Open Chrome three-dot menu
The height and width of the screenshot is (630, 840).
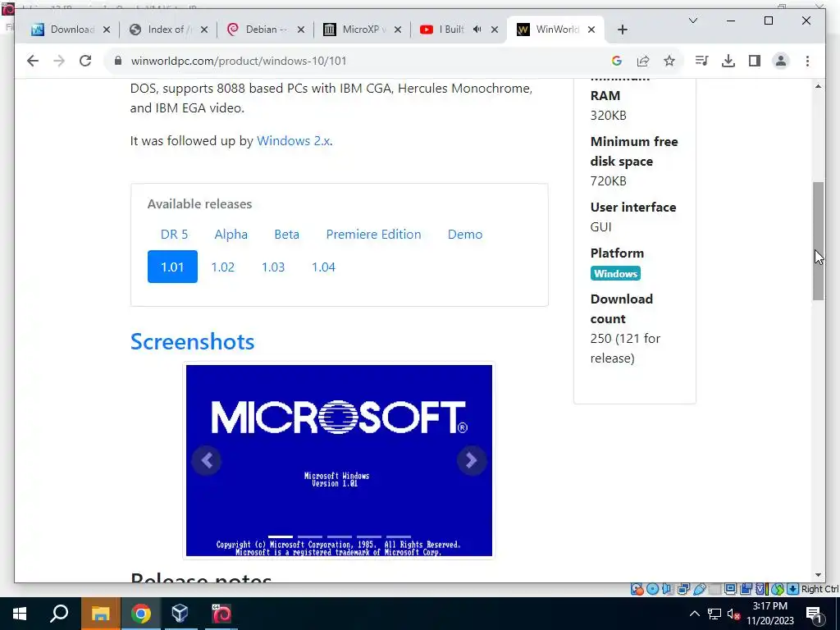pyautogui.click(x=807, y=61)
